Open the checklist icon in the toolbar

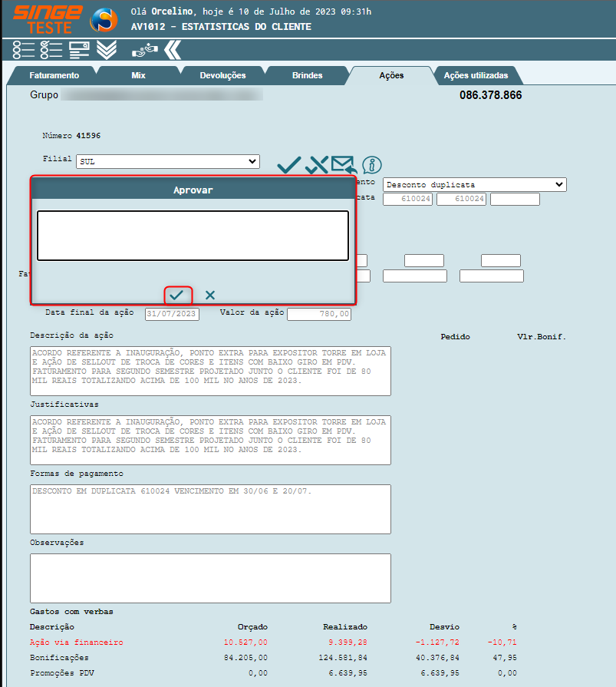pyautogui.click(x=51, y=50)
